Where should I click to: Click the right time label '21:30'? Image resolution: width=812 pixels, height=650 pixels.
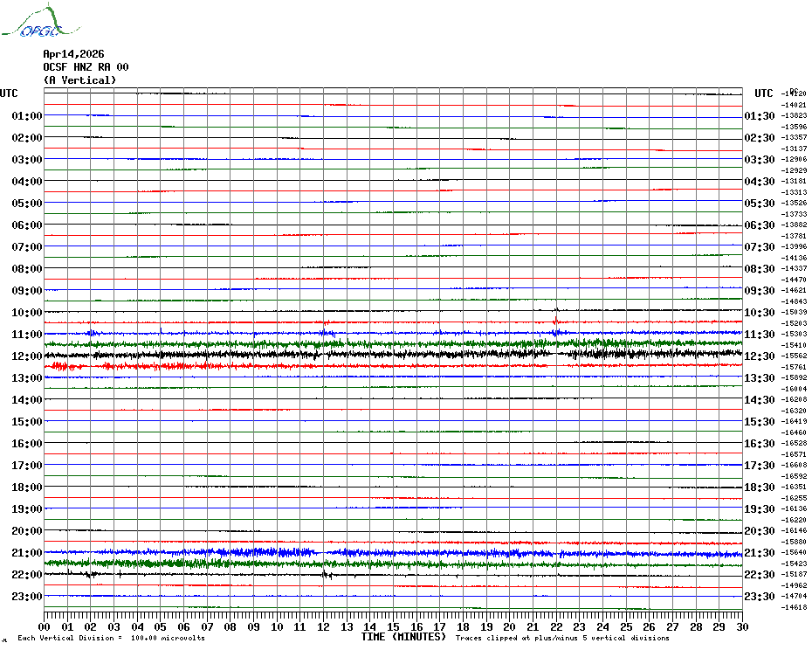[x=760, y=552]
